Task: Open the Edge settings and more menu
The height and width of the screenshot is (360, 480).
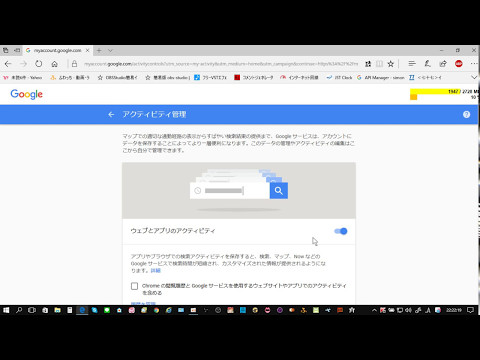Action: [474, 64]
